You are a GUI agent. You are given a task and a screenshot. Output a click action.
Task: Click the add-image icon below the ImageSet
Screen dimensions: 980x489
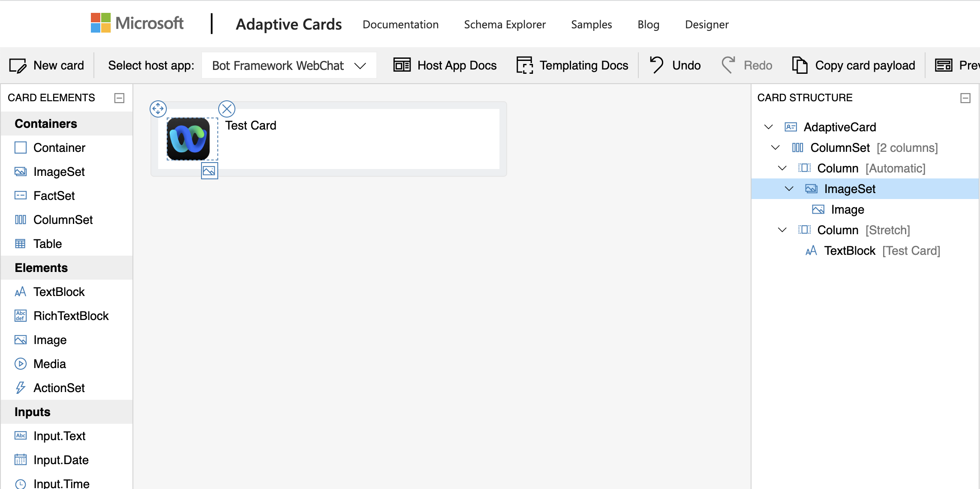coord(209,171)
